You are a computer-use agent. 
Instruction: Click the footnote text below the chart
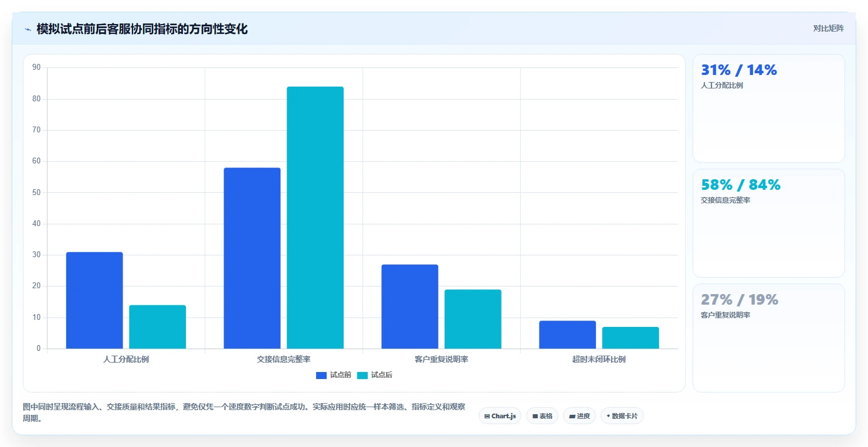[x=244, y=413]
